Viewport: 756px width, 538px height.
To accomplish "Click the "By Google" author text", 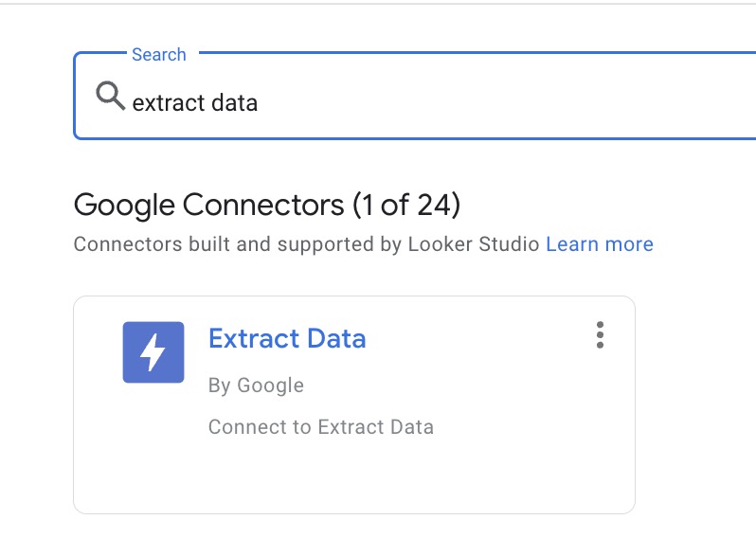I will pyautogui.click(x=256, y=386).
